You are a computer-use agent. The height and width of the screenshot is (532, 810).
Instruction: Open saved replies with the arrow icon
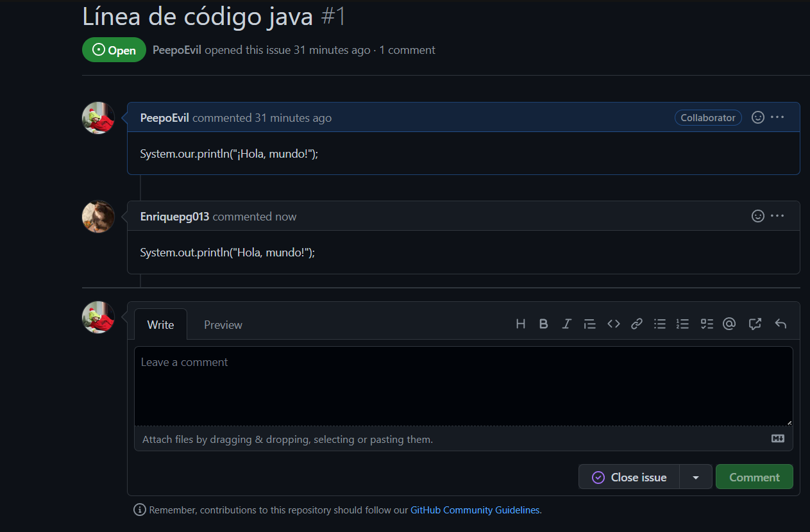pyautogui.click(x=780, y=324)
